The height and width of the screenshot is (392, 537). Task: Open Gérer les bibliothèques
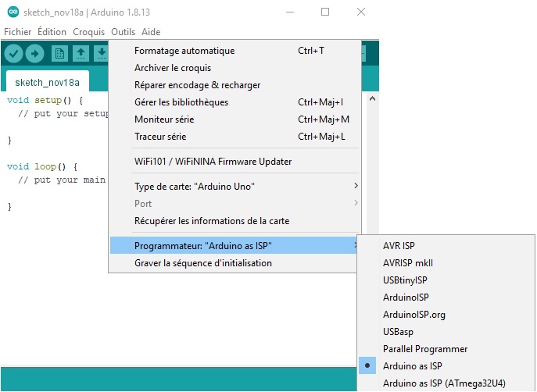181,102
